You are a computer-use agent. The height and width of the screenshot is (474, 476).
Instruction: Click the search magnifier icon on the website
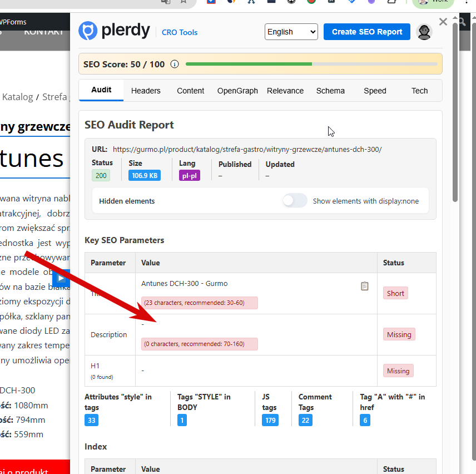click(462, 22)
